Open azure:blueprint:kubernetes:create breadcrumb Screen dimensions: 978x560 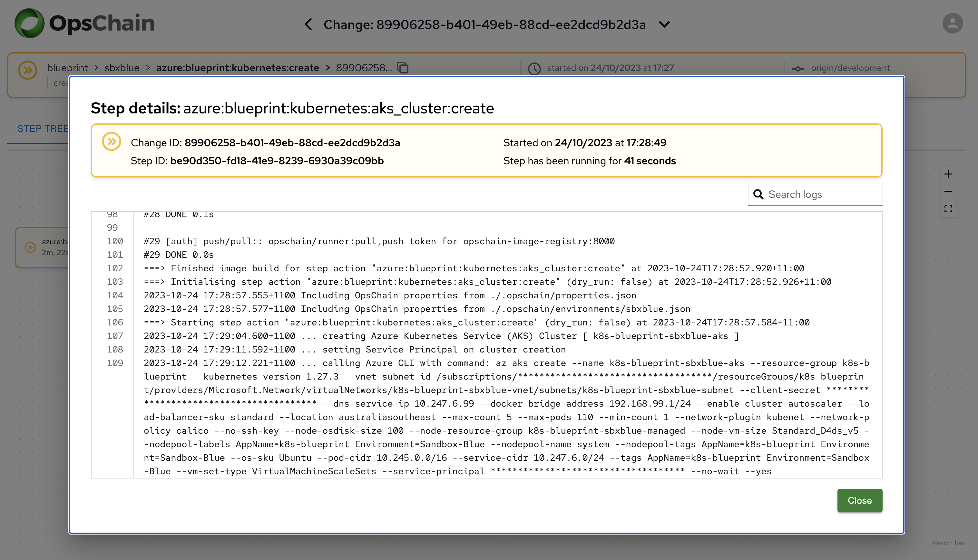pos(238,68)
